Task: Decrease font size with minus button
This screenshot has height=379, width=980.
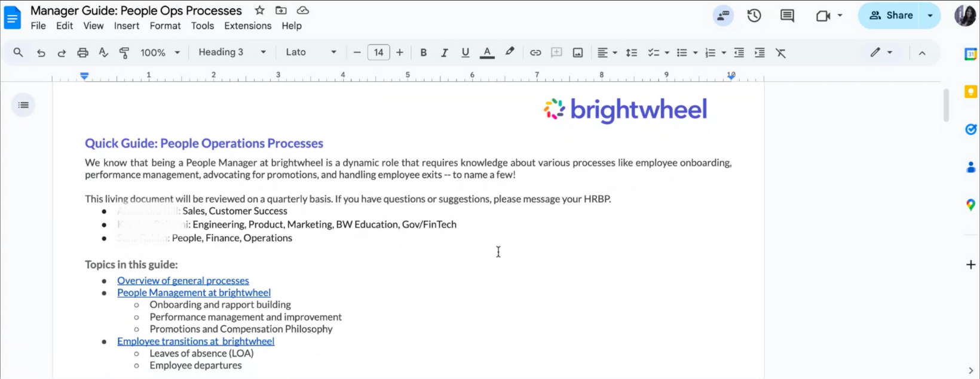Action: 357,53
